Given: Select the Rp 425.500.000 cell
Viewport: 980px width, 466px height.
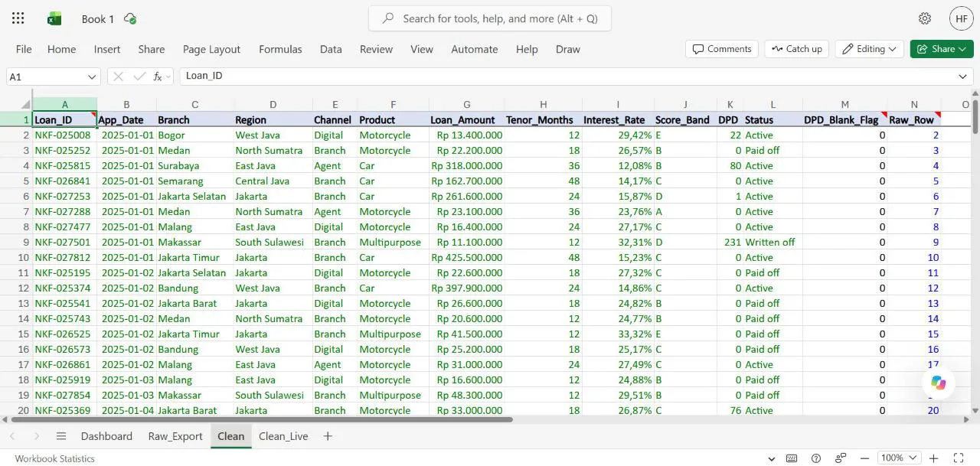Looking at the screenshot, I should tap(466, 257).
